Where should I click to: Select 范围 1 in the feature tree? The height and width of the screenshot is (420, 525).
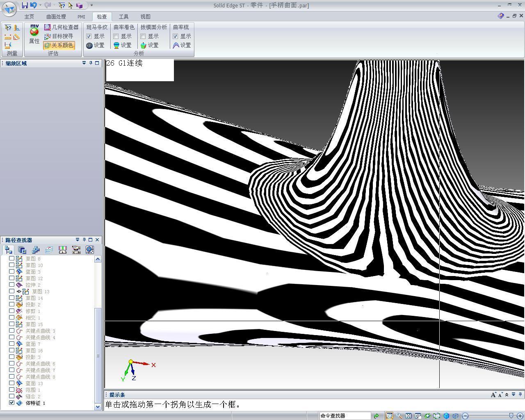point(33,390)
